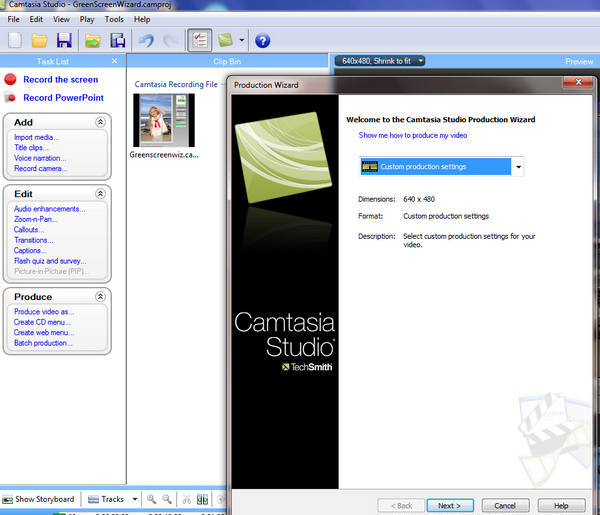Click Create web menu link
The image size is (600, 515).
44,332
